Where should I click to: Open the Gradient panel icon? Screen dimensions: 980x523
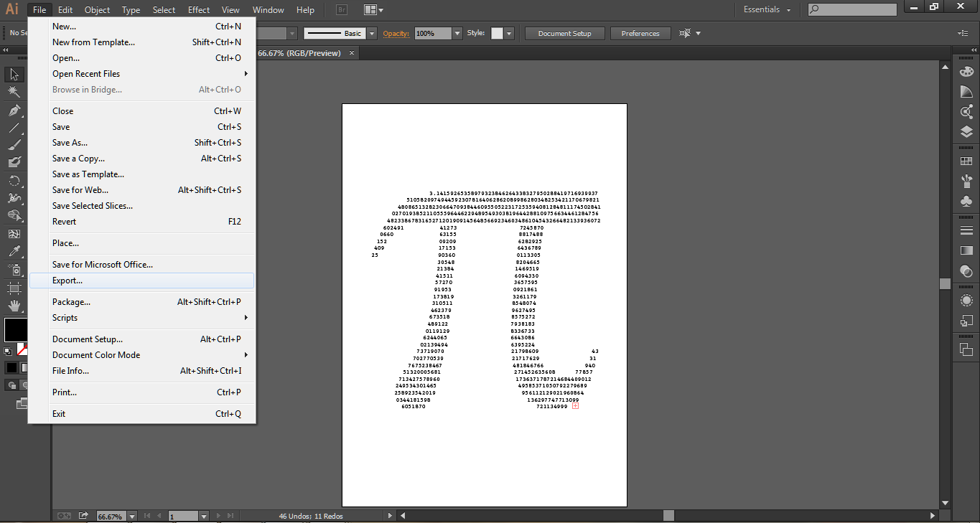click(x=966, y=250)
